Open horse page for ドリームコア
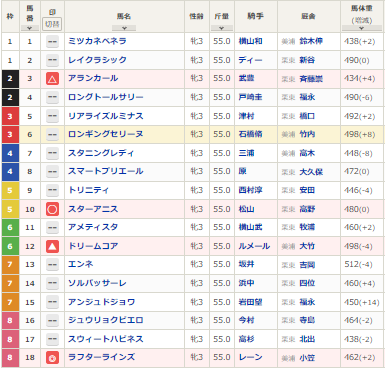This screenshot has width=385, height=368. pyautogui.click(x=93, y=246)
